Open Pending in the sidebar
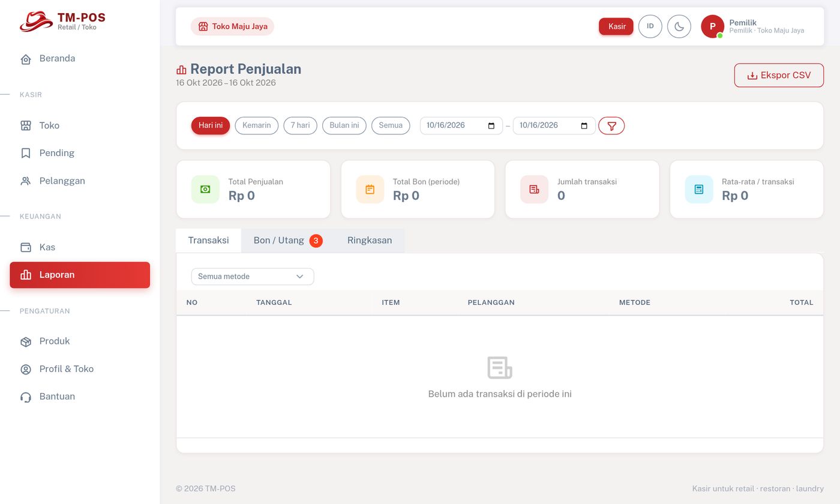The image size is (840, 504). click(80, 153)
